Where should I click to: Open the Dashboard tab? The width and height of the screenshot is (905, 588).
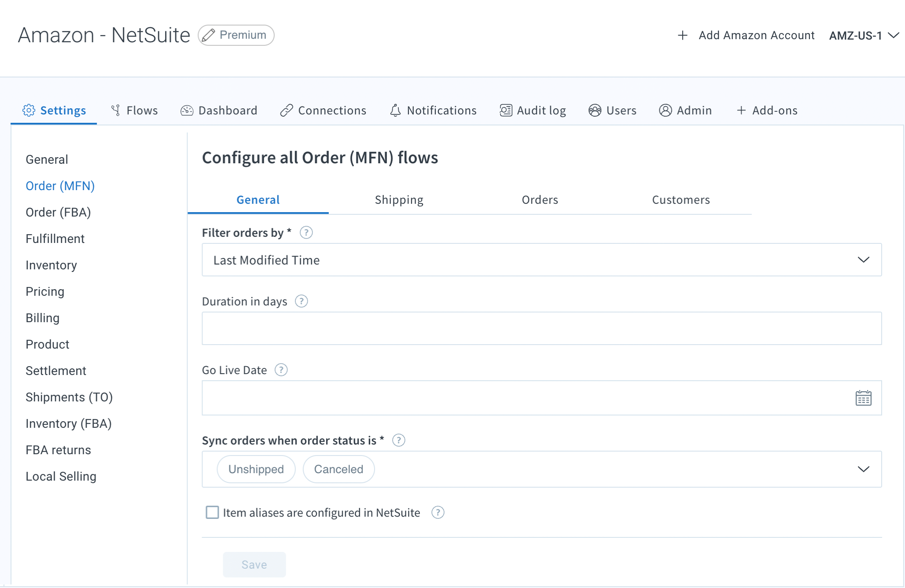coord(219,110)
